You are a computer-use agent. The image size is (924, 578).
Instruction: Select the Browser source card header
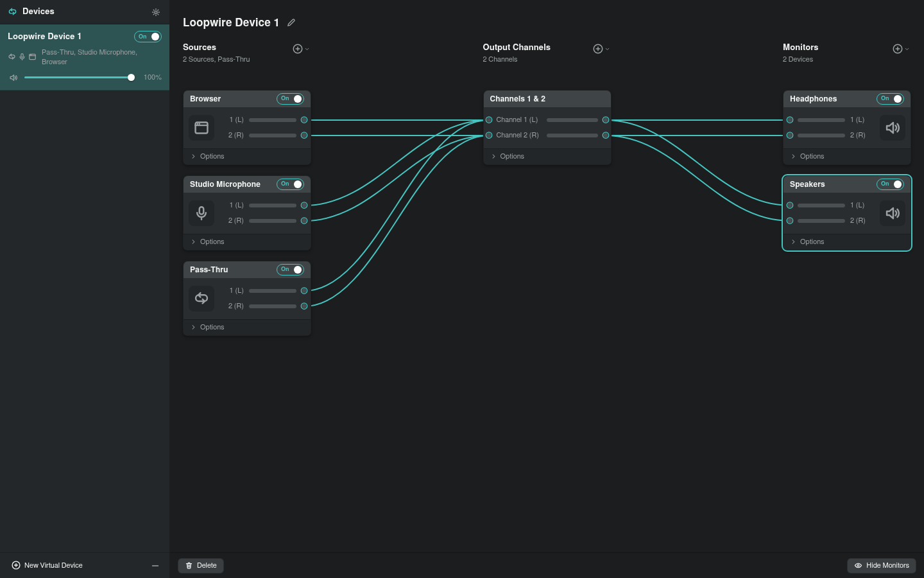247,99
